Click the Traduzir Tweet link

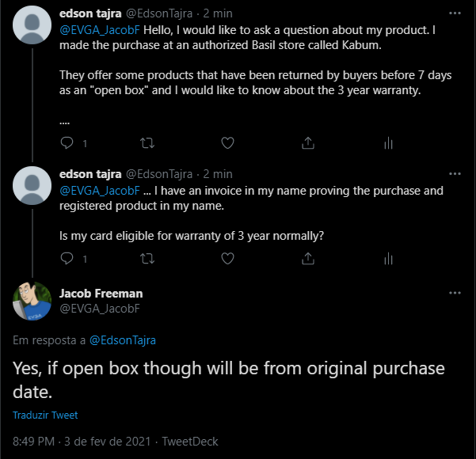(45, 415)
